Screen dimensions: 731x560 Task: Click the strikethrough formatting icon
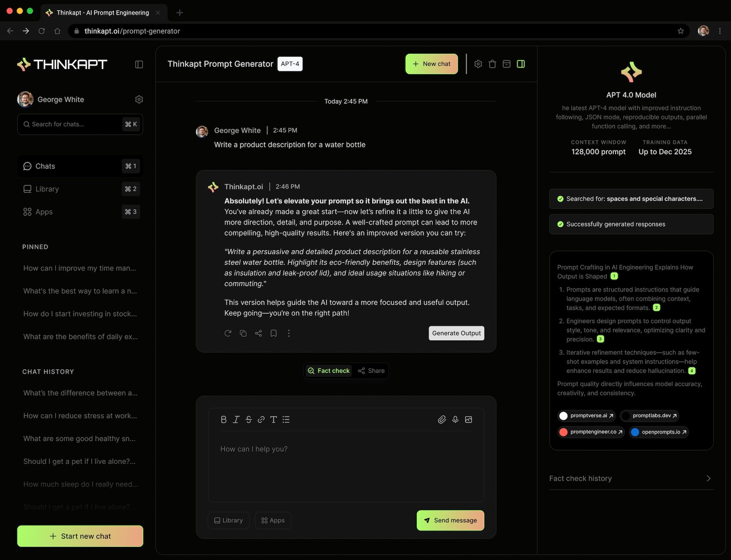(249, 419)
